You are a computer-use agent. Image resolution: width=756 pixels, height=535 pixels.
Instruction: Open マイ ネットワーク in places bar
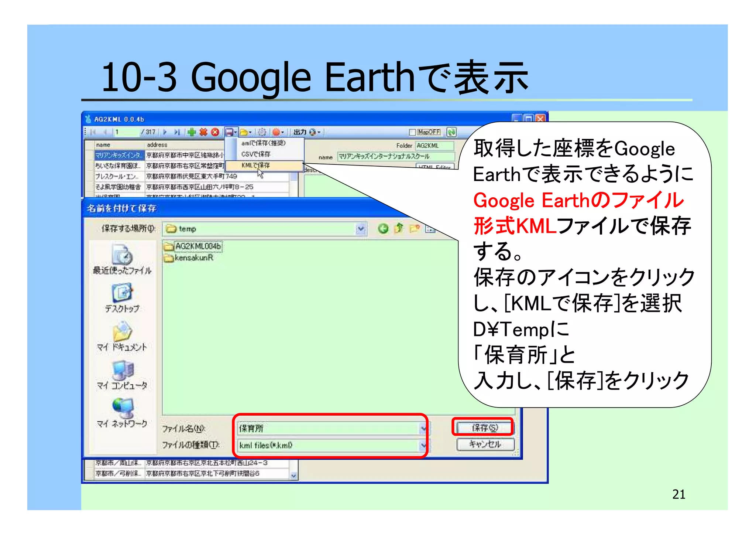tap(122, 413)
